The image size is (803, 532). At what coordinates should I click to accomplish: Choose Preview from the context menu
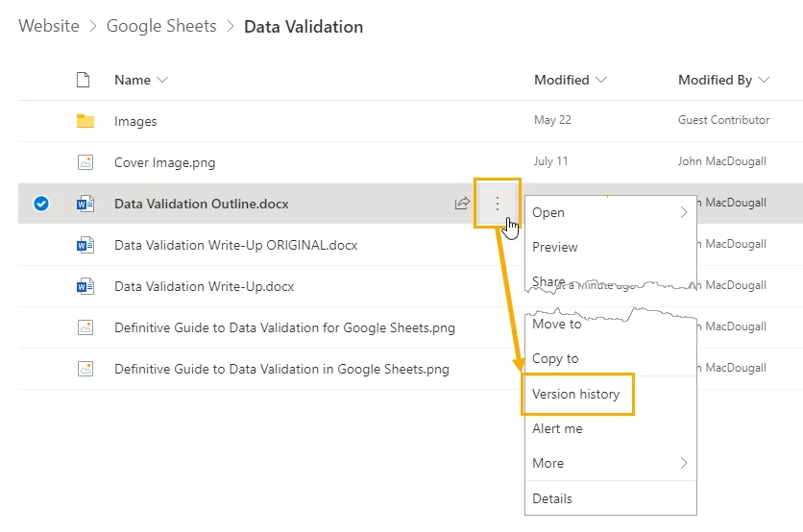tap(554, 248)
